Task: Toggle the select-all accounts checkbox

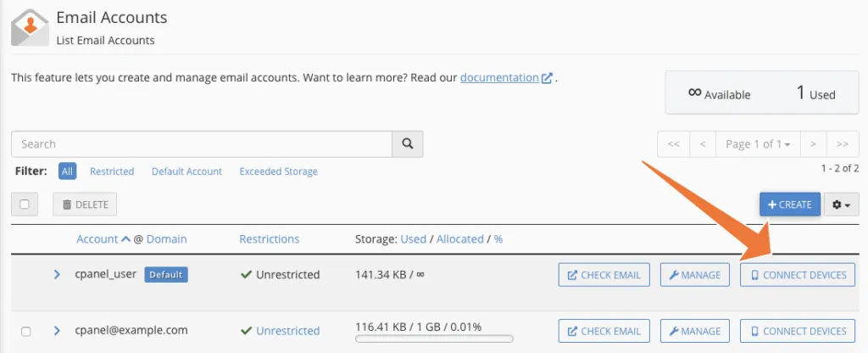Action: 25,205
